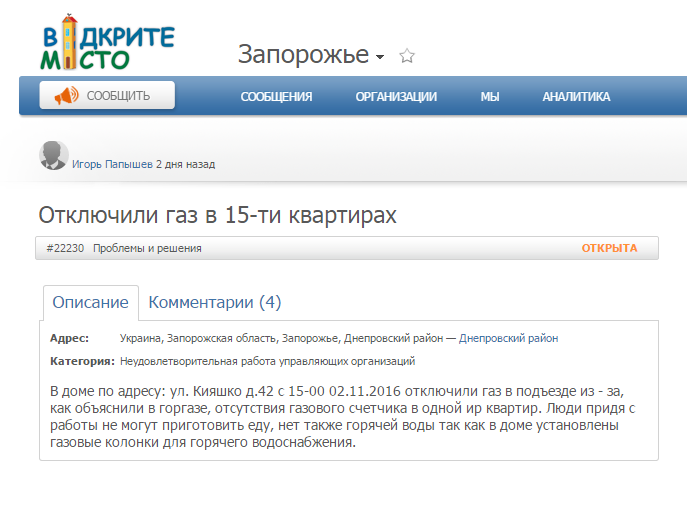Open author link Игорь Папышев
Image resolution: width=687 pixels, height=531 pixels.
point(112,164)
